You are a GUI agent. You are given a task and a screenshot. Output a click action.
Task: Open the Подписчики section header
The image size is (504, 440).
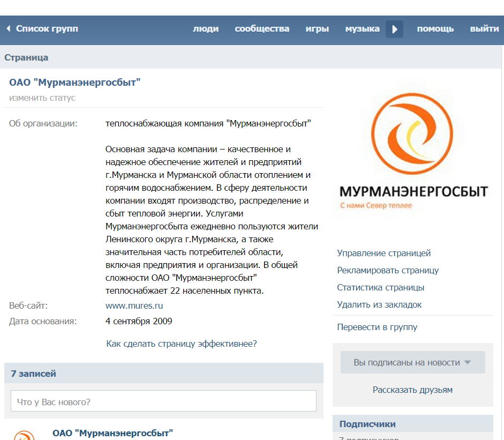click(x=413, y=424)
